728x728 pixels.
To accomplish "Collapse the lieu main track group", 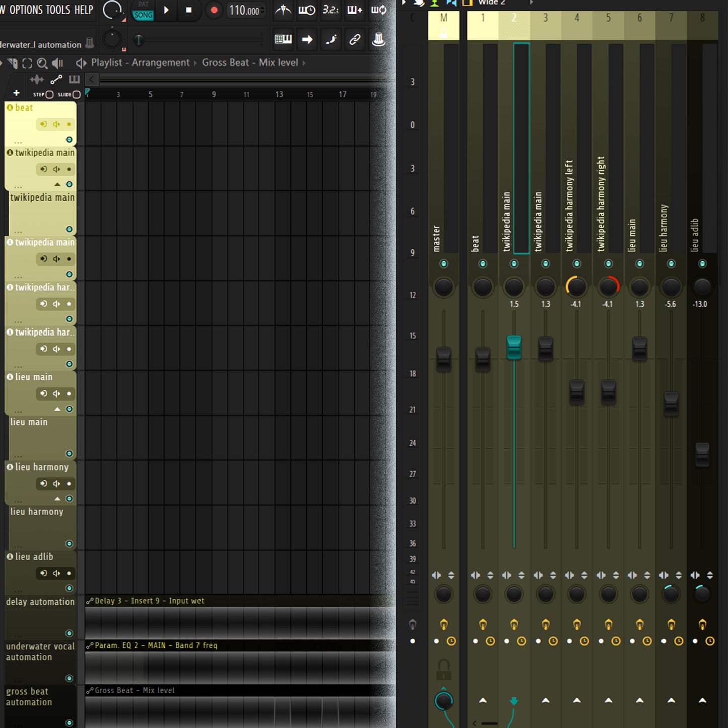I will [x=57, y=409].
